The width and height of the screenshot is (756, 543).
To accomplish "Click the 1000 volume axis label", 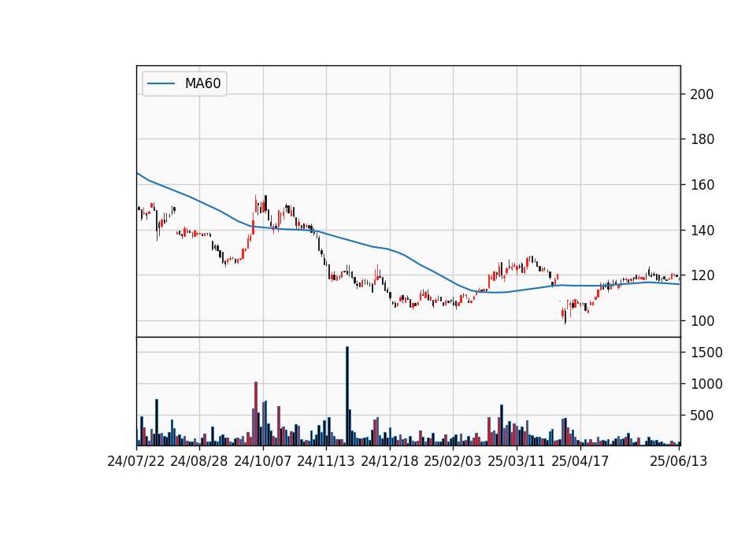I will pyautogui.click(x=706, y=384).
